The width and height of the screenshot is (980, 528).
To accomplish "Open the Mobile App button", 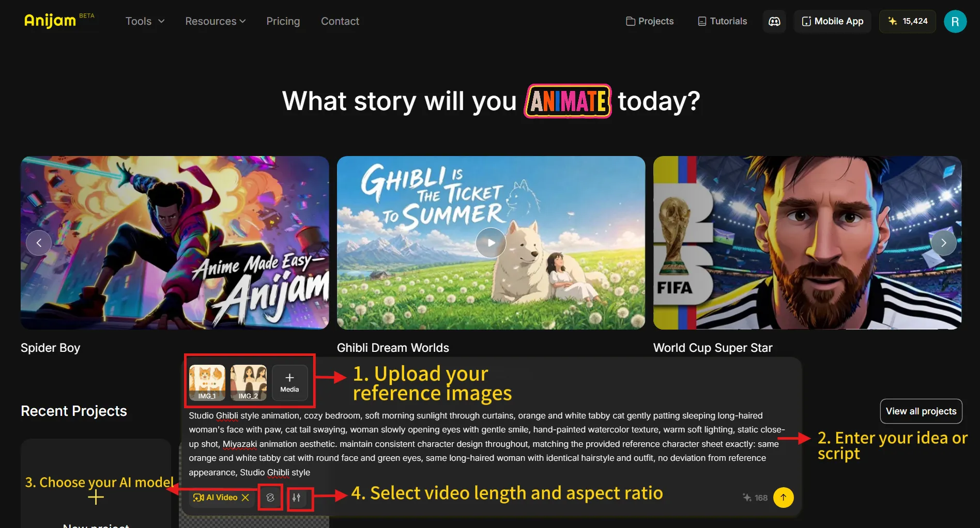I will (832, 21).
